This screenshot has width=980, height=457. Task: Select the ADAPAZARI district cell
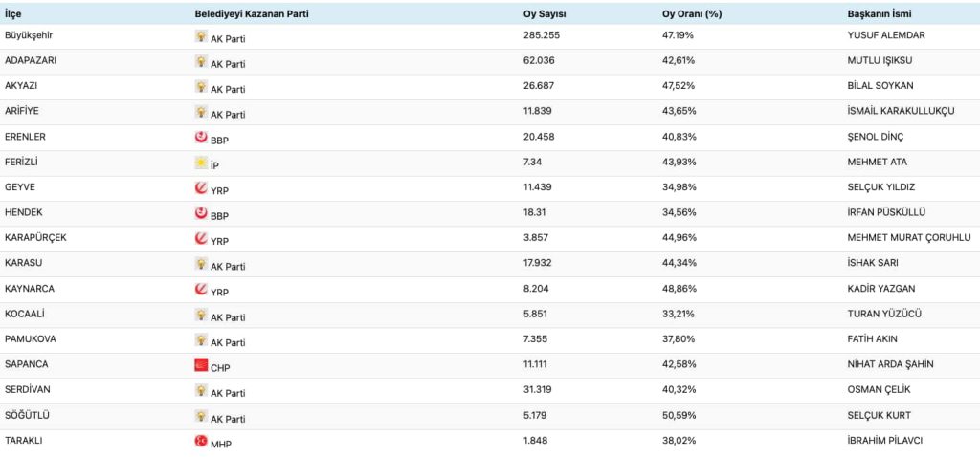[x=33, y=61]
